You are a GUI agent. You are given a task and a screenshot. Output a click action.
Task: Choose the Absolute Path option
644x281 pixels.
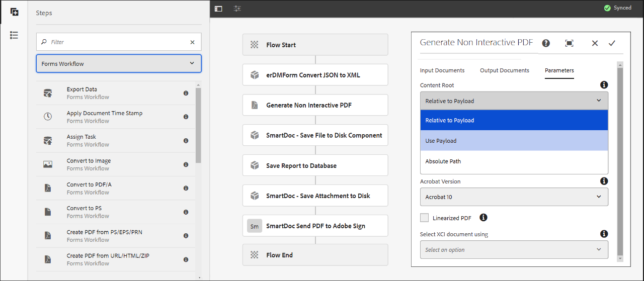(x=514, y=161)
